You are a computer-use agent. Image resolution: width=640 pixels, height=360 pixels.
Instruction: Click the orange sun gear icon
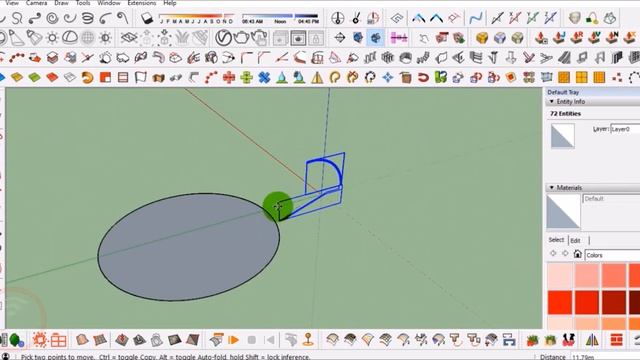point(40,340)
